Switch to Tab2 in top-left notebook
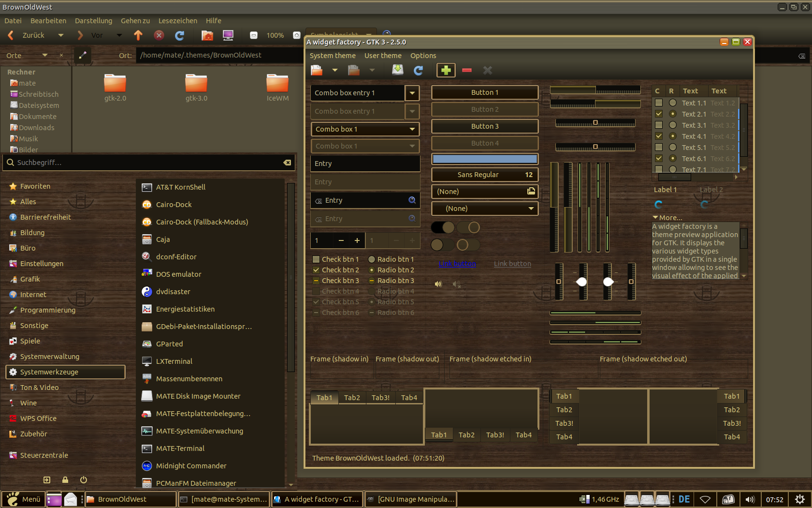The image size is (812, 508). click(352, 397)
